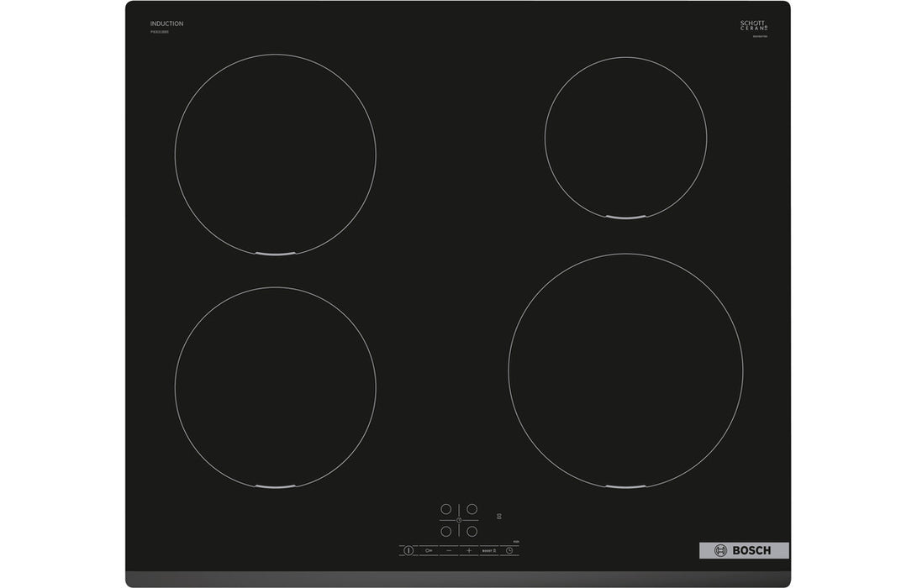This screenshot has height=588, width=917.
Task: Tap the PIE631BB5E model number text
Action: 160,32
